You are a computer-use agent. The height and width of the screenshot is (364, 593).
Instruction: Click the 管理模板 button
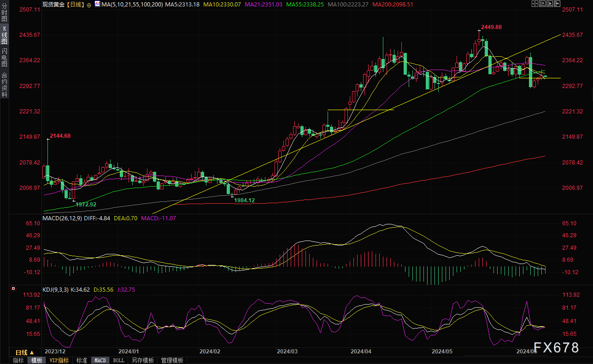[x=172, y=360]
